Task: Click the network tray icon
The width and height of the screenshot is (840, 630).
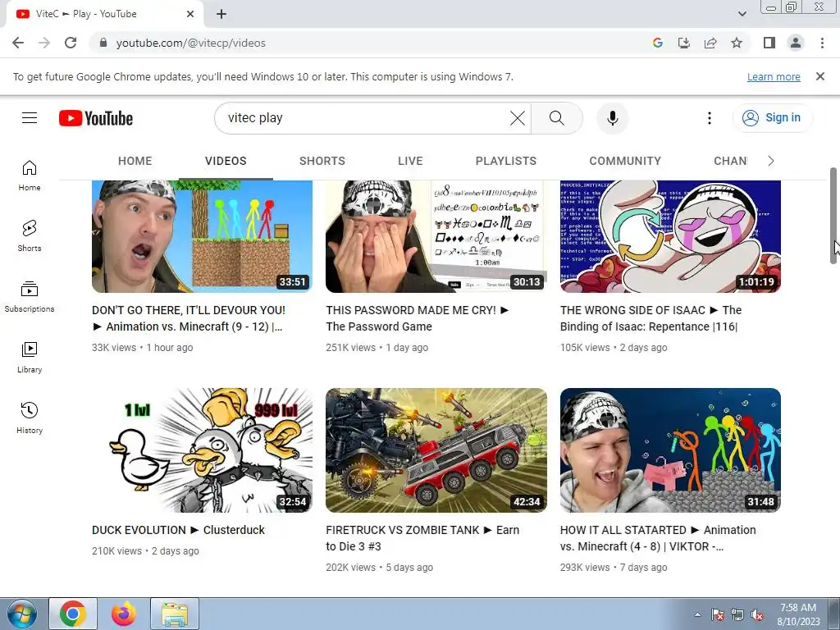Action: tap(737, 614)
